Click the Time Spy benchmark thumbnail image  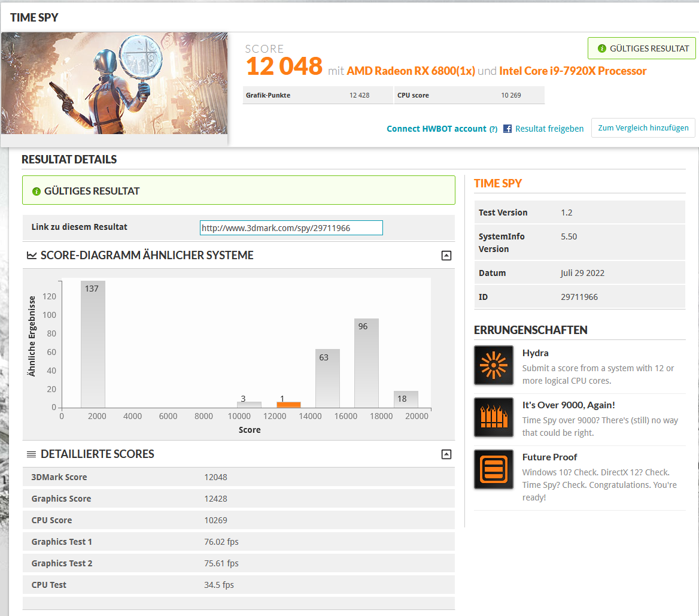(x=114, y=83)
